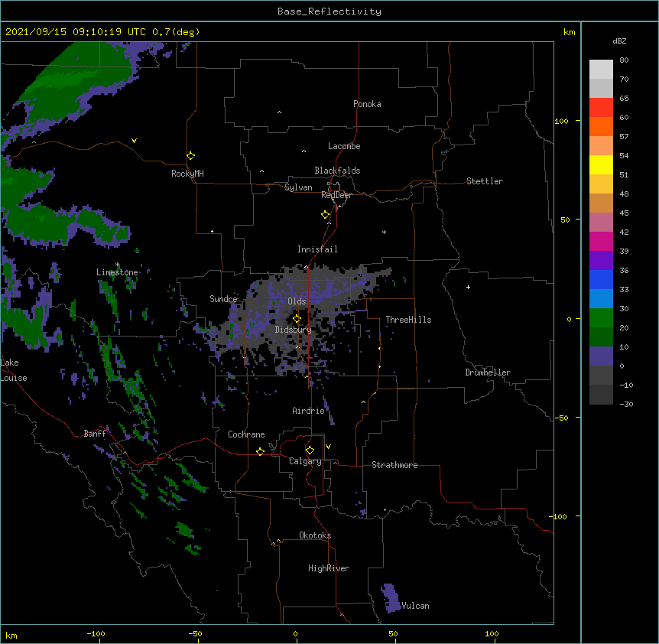Click the 50 tick on the bottom axis
This screenshot has width=659, height=644.
[x=393, y=633]
